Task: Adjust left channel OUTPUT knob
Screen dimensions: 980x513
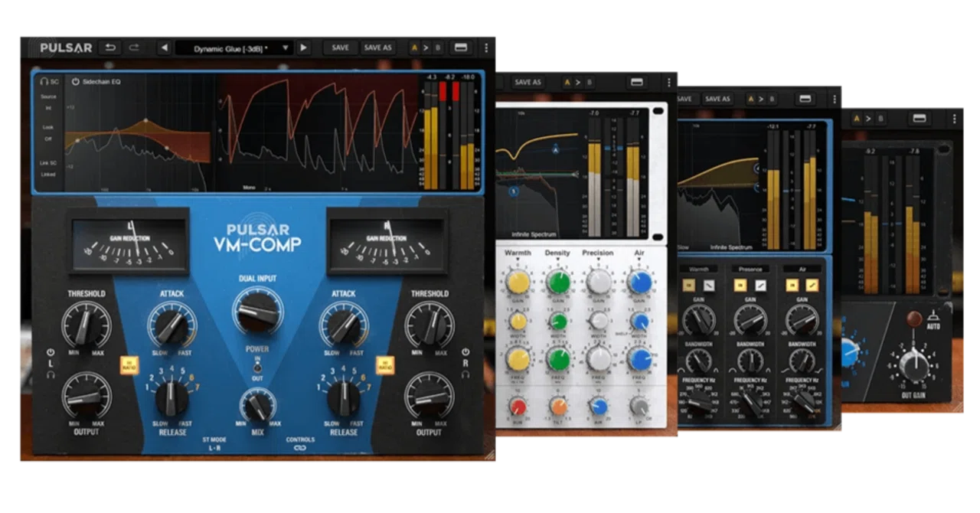Action: (87, 394)
